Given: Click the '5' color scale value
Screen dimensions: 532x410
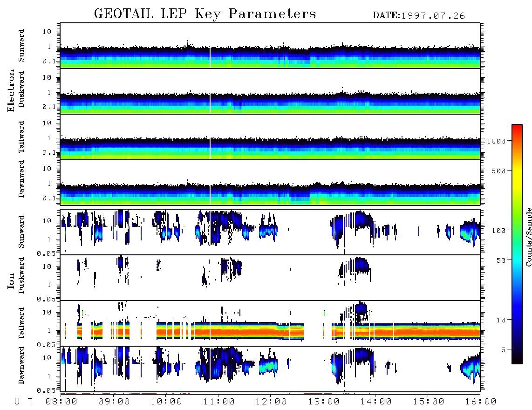Looking at the screenshot, I should (504, 350).
